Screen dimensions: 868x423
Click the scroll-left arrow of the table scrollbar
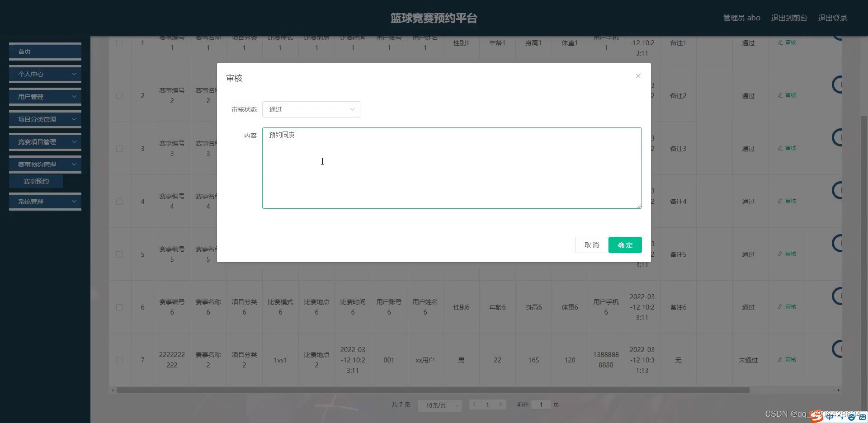coord(113,390)
